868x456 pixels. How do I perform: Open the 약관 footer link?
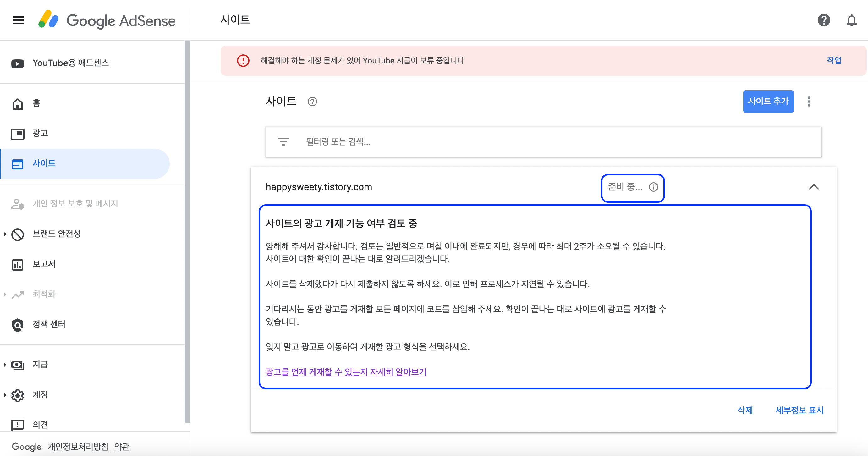pos(122,447)
